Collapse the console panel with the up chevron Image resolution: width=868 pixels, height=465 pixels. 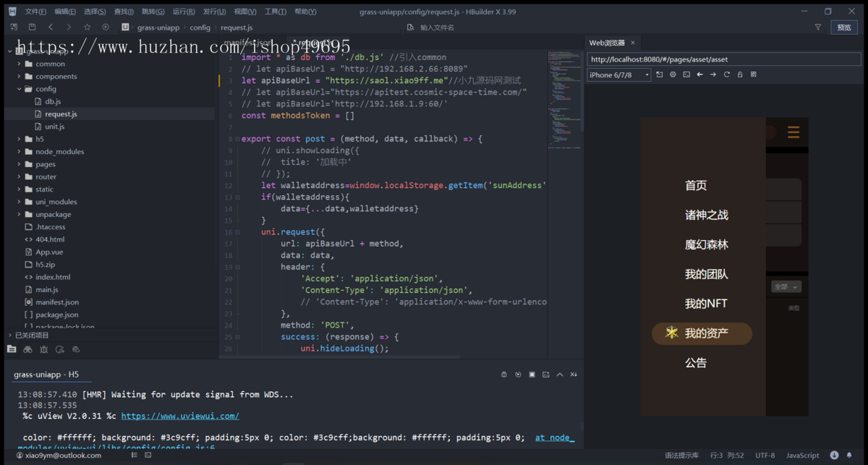coord(560,375)
